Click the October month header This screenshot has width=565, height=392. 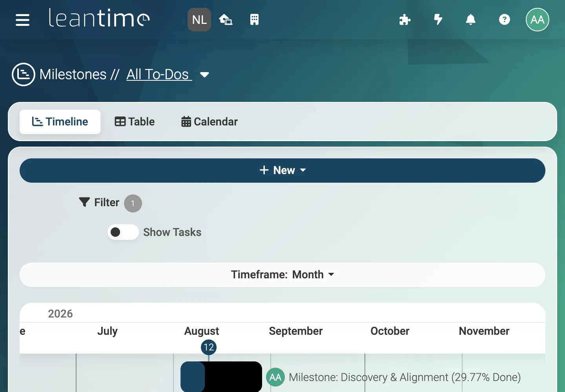tap(390, 331)
